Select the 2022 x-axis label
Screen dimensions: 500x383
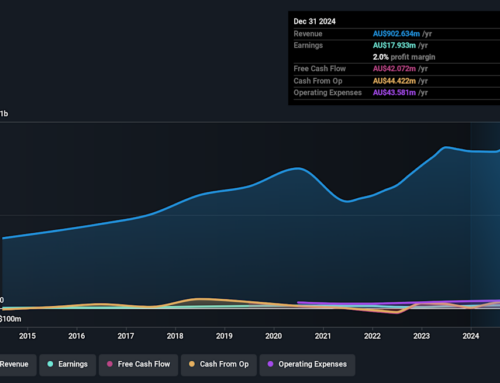click(372, 336)
